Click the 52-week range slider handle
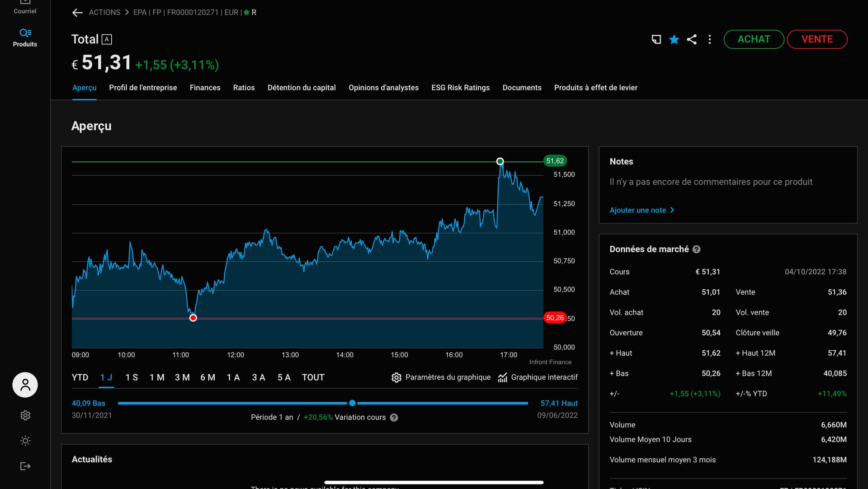The image size is (868, 489). coord(352,403)
